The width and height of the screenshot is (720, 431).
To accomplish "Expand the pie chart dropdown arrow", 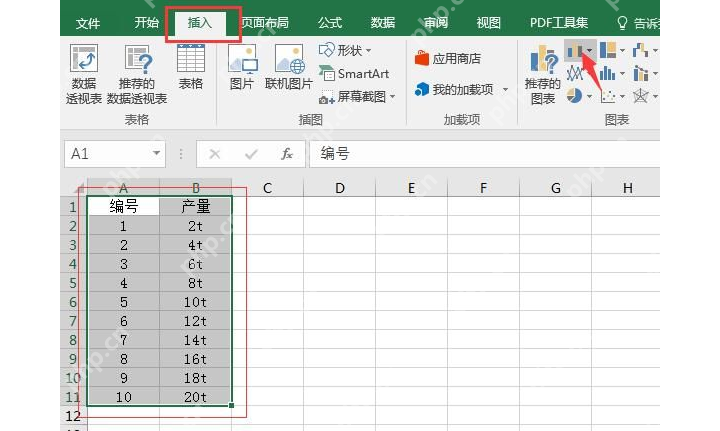I will click(x=589, y=96).
